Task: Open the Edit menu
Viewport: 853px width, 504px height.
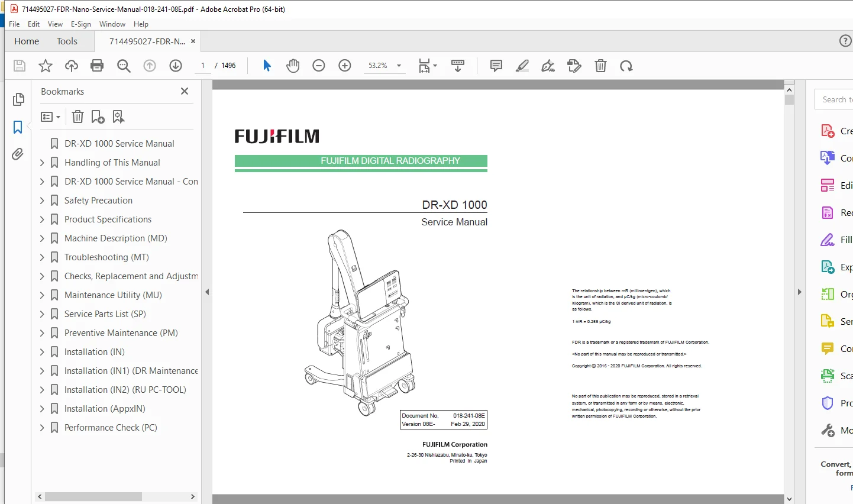Action: tap(34, 24)
